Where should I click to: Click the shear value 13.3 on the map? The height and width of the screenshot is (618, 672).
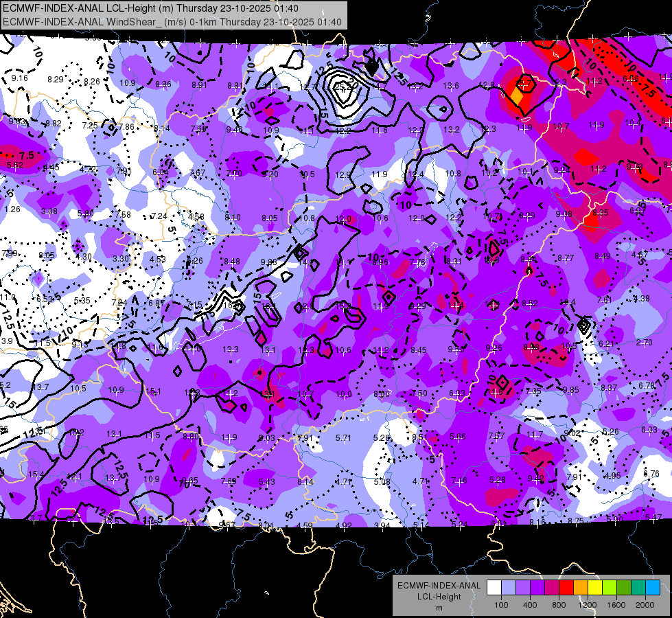231,350
